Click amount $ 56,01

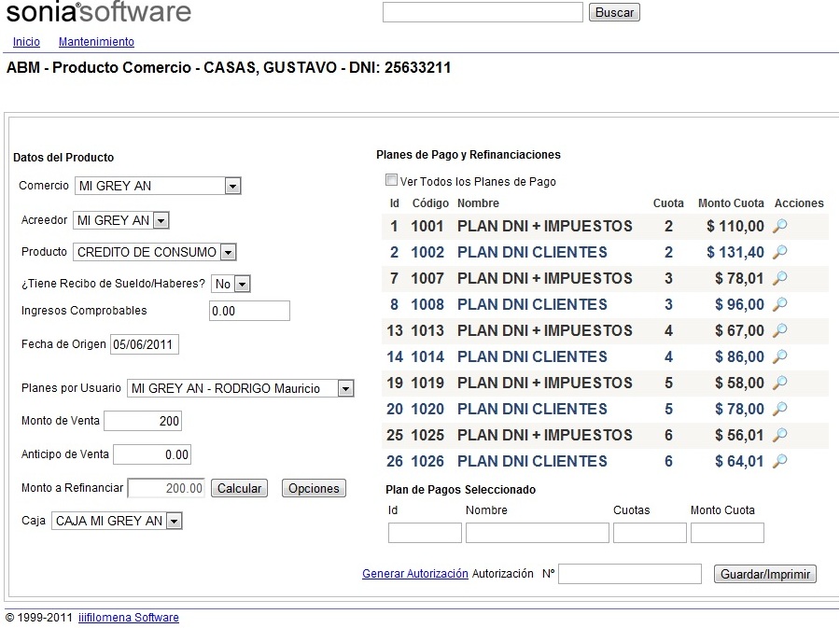(739, 435)
